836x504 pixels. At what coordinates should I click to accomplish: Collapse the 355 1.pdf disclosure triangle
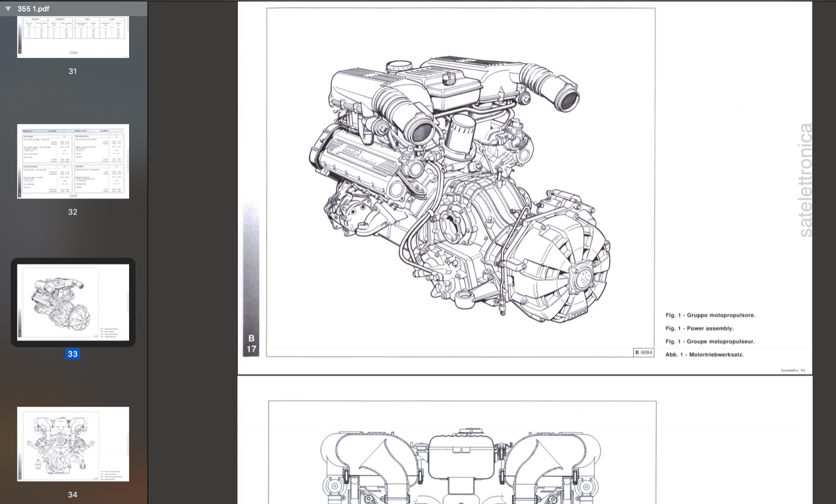pyautogui.click(x=8, y=9)
